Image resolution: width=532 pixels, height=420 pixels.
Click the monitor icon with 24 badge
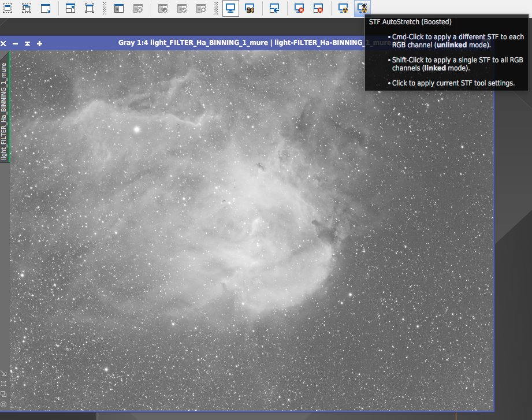pyautogui.click(x=250, y=8)
